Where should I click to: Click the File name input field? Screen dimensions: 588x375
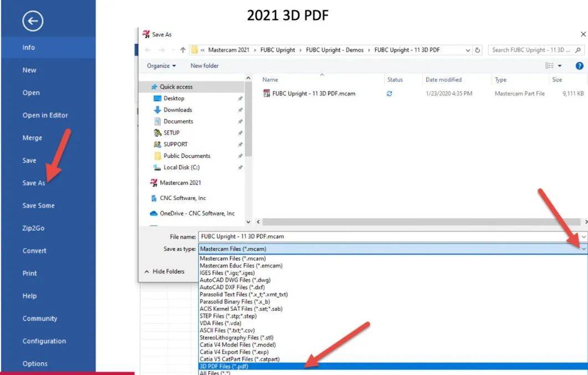tap(389, 237)
